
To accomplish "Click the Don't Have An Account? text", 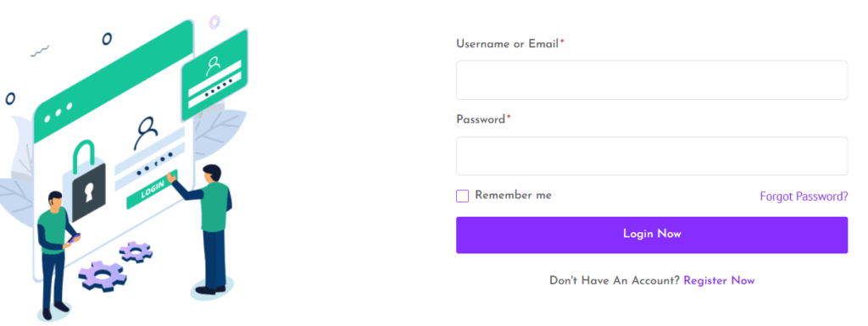I will coord(615,280).
